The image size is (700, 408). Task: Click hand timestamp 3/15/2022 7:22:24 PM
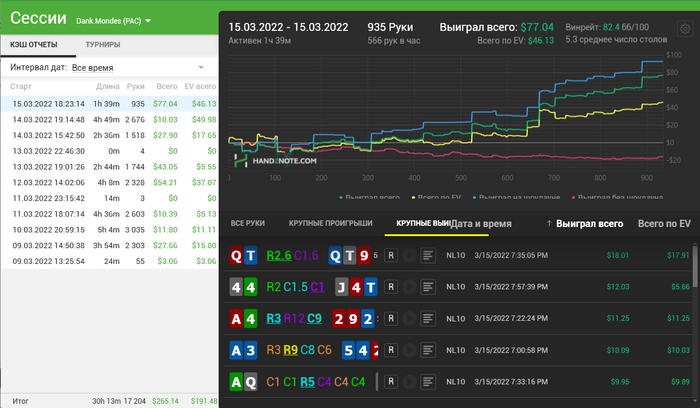[x=511, y=319]
